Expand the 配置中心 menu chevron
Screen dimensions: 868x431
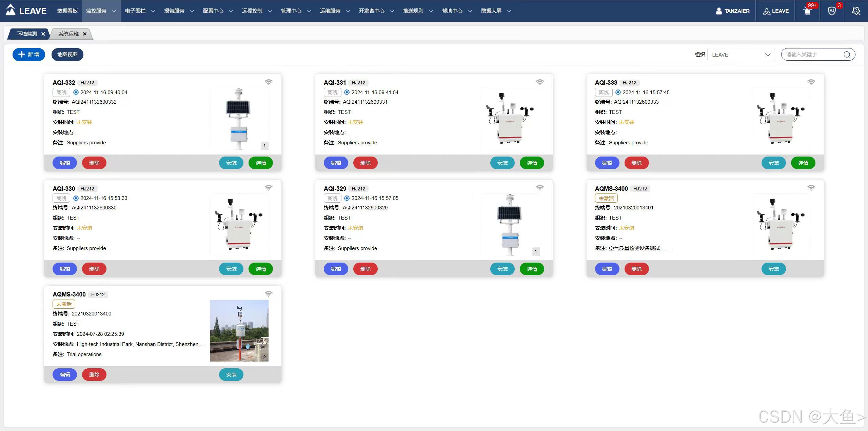(x=231, y=11)
